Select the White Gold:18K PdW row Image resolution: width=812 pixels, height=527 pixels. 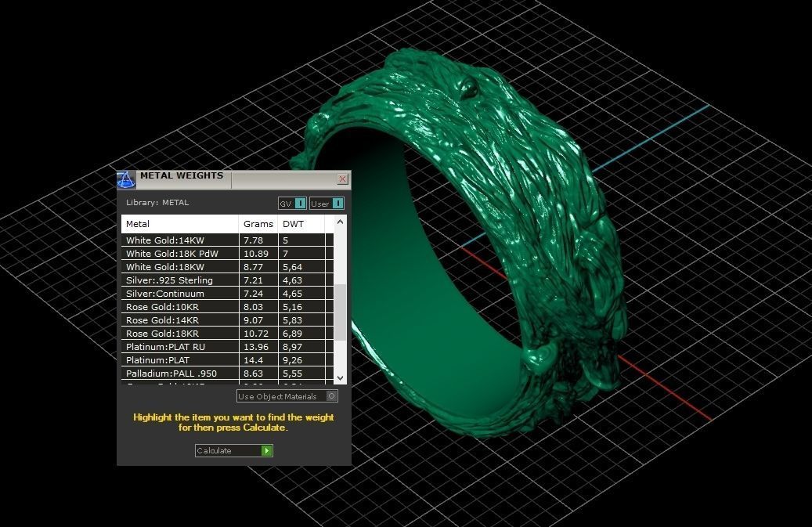227,254
